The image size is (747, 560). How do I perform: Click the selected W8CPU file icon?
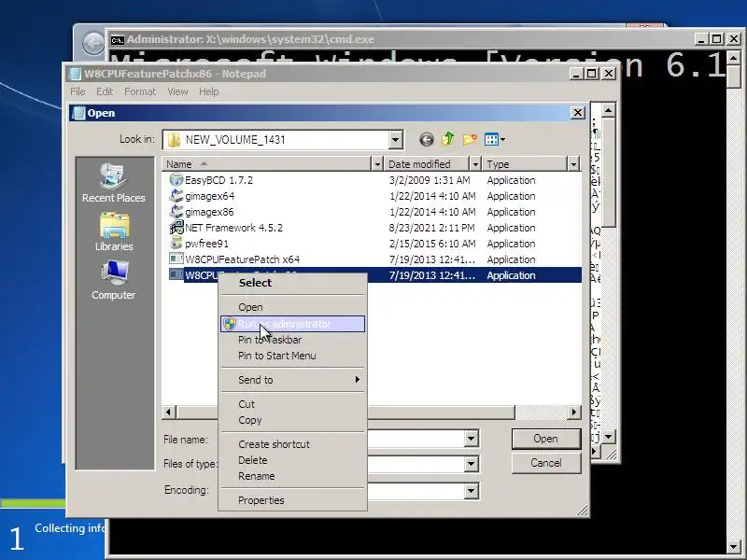(x=176, y=274)
